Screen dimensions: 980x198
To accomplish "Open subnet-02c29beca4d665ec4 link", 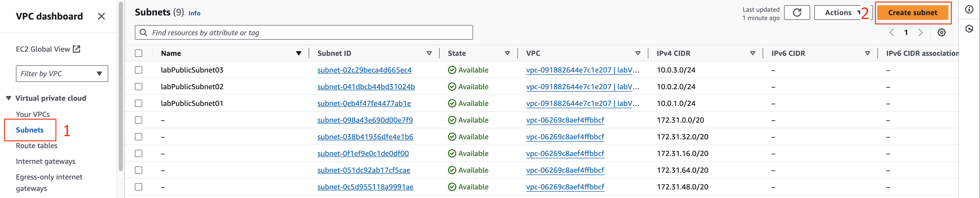I will (x=364, y=70).
